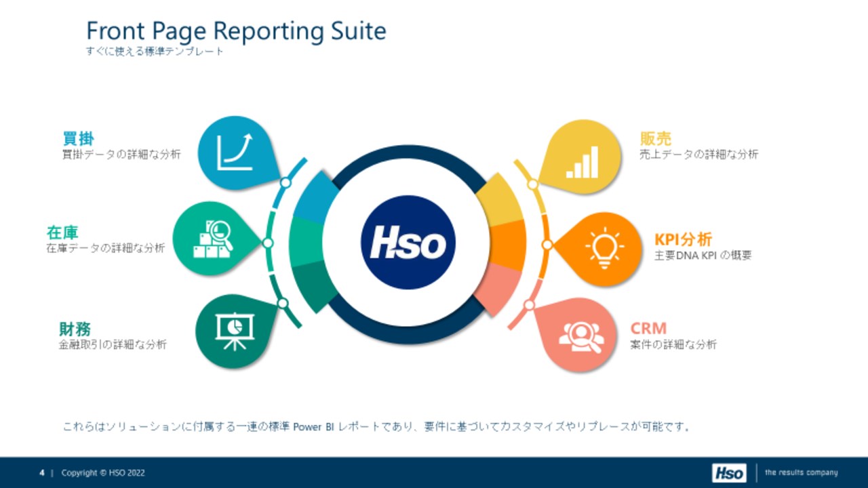Select the salmon CRM people-search icon
Image resolution: width=868 pixels, height=488 pixels.
(580, 336)
